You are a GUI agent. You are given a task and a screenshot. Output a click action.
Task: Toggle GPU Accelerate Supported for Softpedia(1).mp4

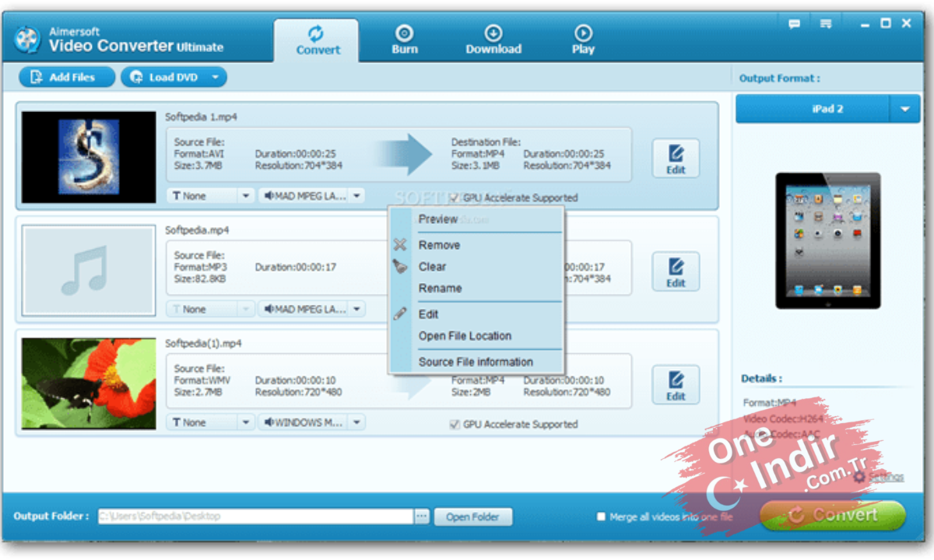[455, 424]
